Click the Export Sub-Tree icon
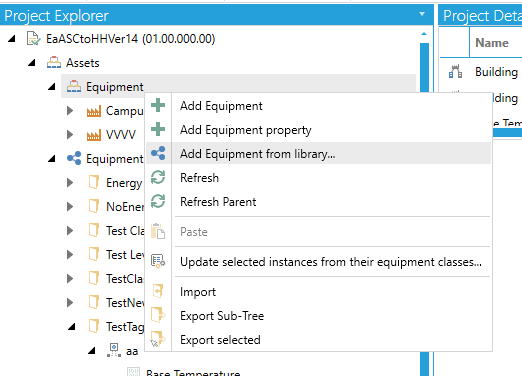This screenshot has height=376, width=522. click(158, 315)
